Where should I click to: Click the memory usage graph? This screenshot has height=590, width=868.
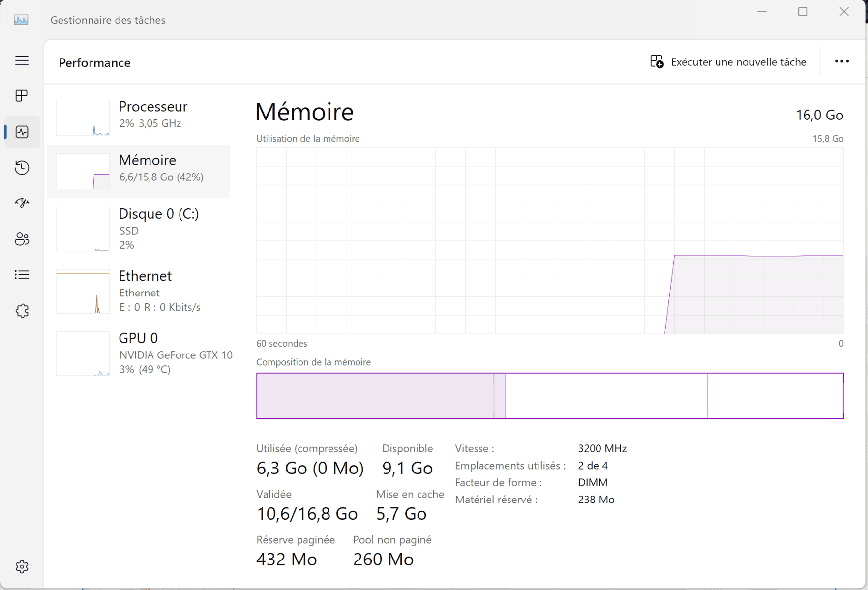[x=550, y=240]
